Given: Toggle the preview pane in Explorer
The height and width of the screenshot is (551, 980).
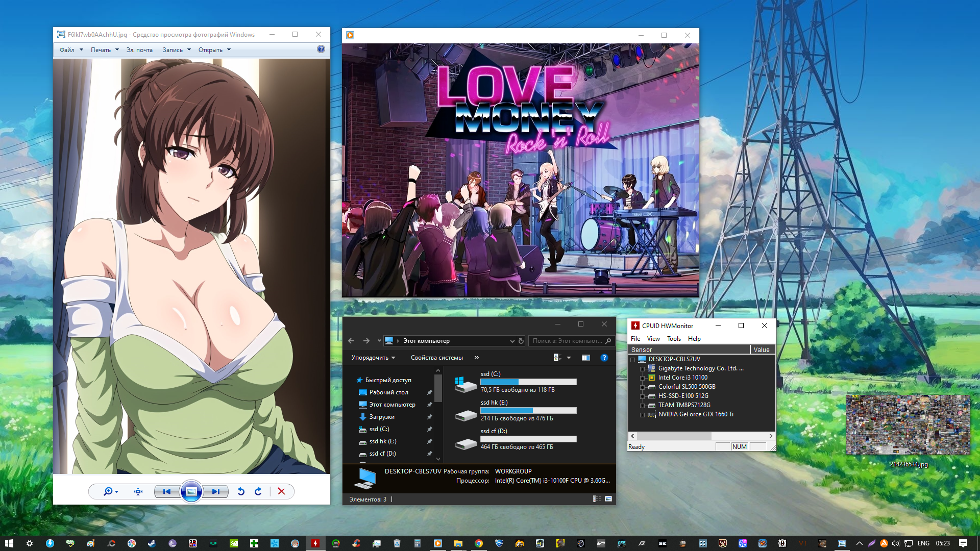Looking at the screenshot, I should click(x=585, y=358).
